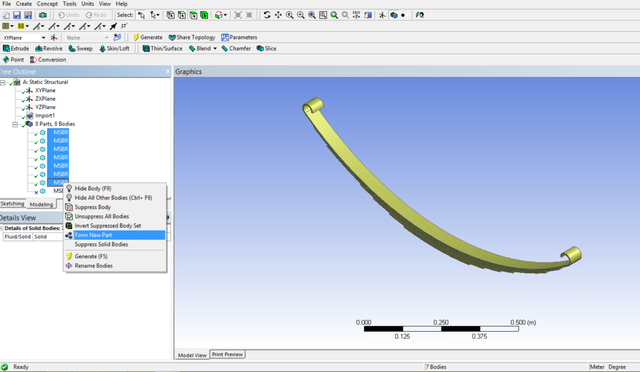The image size is (640, 372).
Task: Open the Concept menu
Action: click(x=47, y=4)
